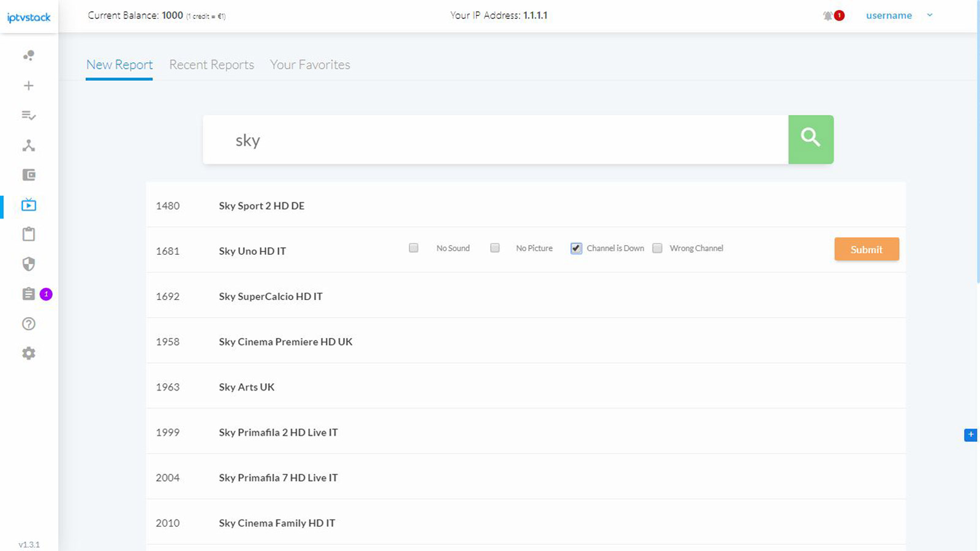The image size is (980, 551).
Task: Click the purple badge showing 1
Action: point(46,294)
